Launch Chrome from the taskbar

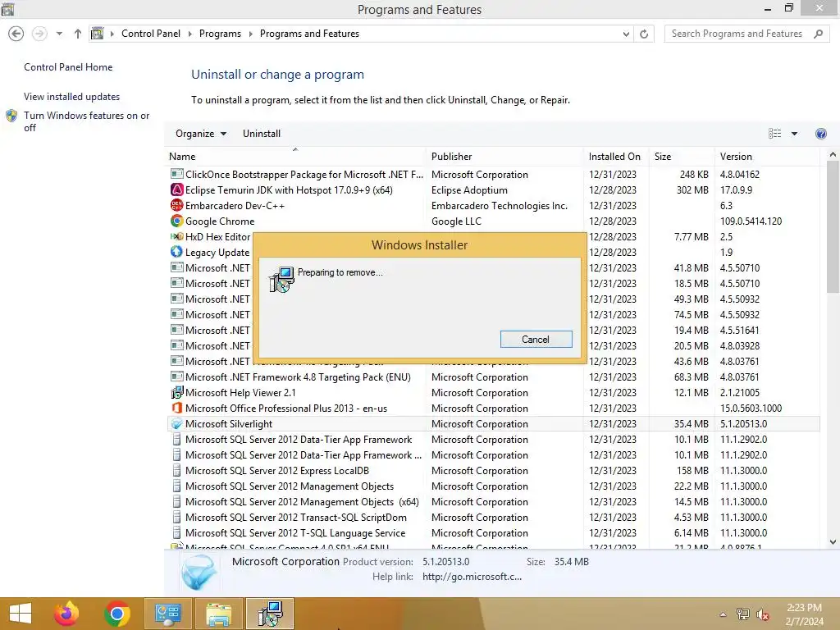click(117, 614)
